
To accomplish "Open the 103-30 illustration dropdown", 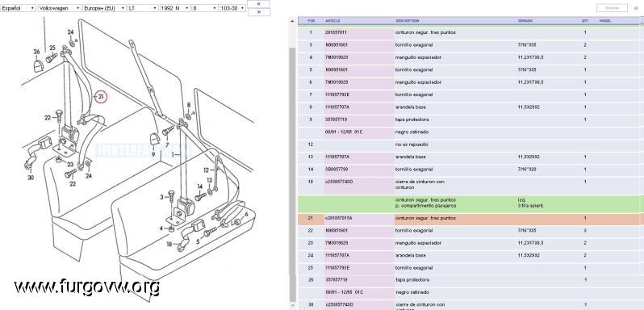I will click(232, 8).
